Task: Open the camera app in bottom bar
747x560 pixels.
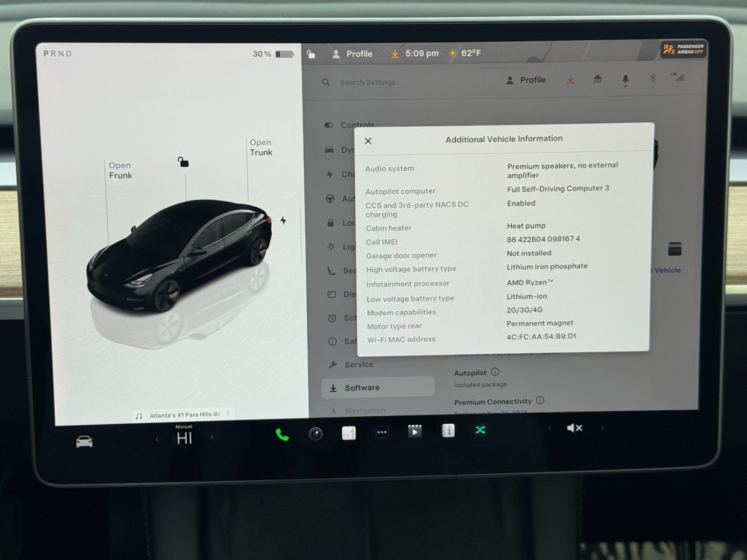Action: click(x=316, y=434)
